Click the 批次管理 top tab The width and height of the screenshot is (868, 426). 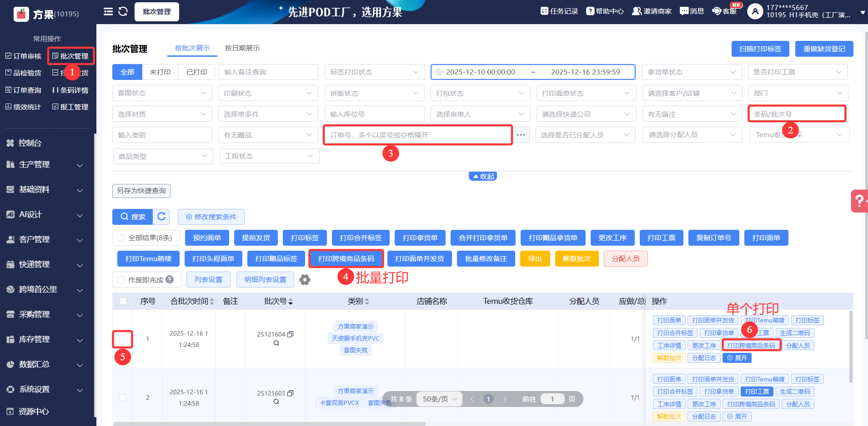coord(157,12)
